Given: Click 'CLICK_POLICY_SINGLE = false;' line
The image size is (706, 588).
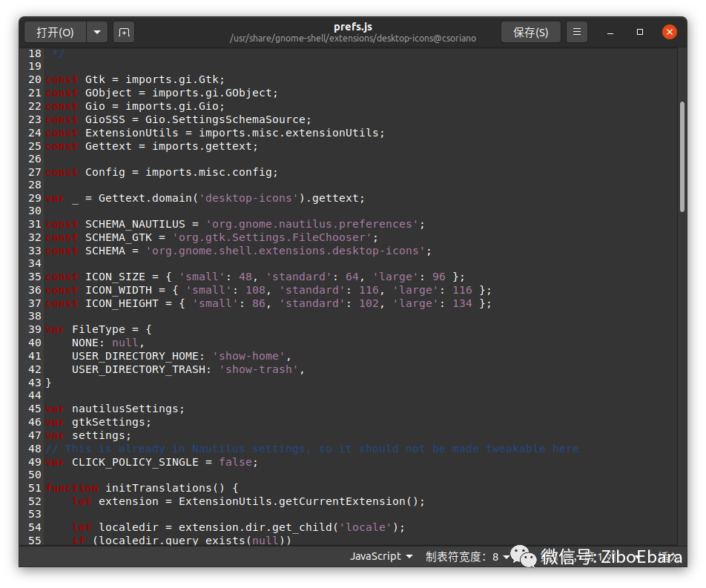Looking at the screenshot, I should (x=165, y=463).
